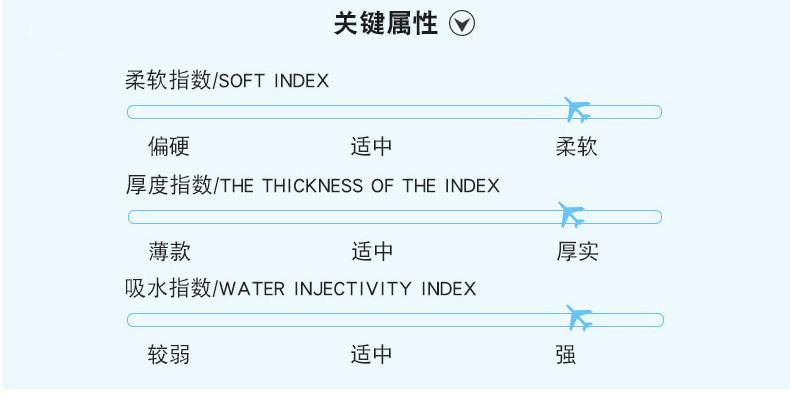Click the airplane marker on the thickness bar
This screenshot has width=790, height=402.
pyautogui.click(x=571, y=214)
